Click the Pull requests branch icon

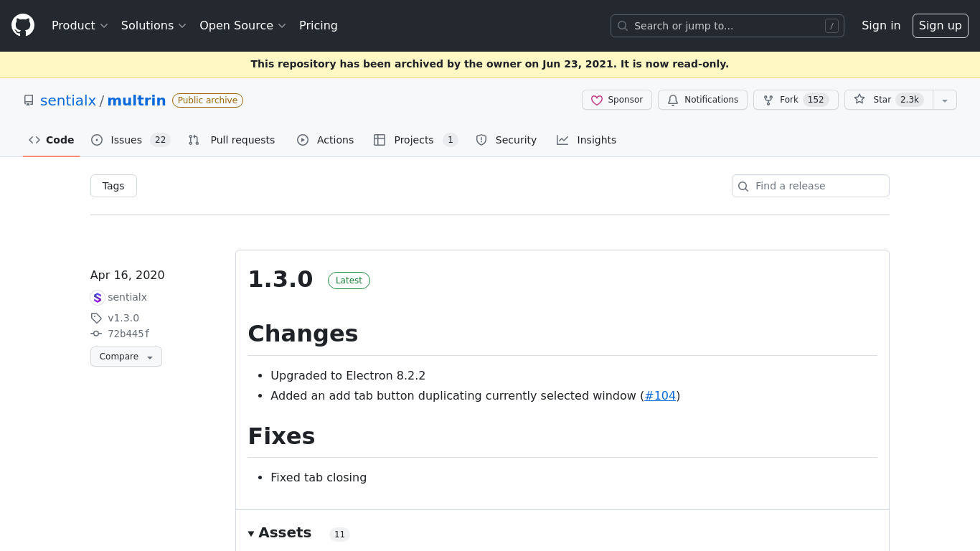click(194, 140)
